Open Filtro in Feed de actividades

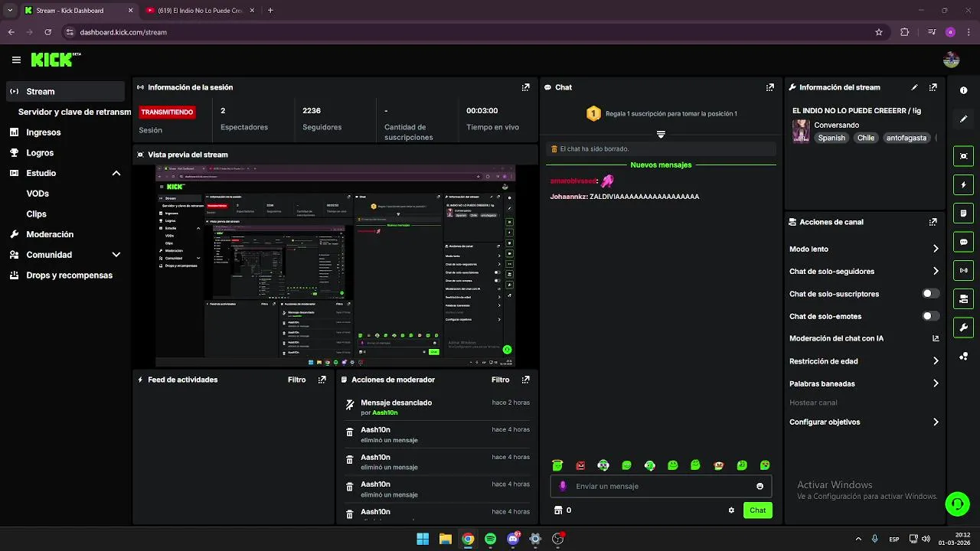point(296,380)
